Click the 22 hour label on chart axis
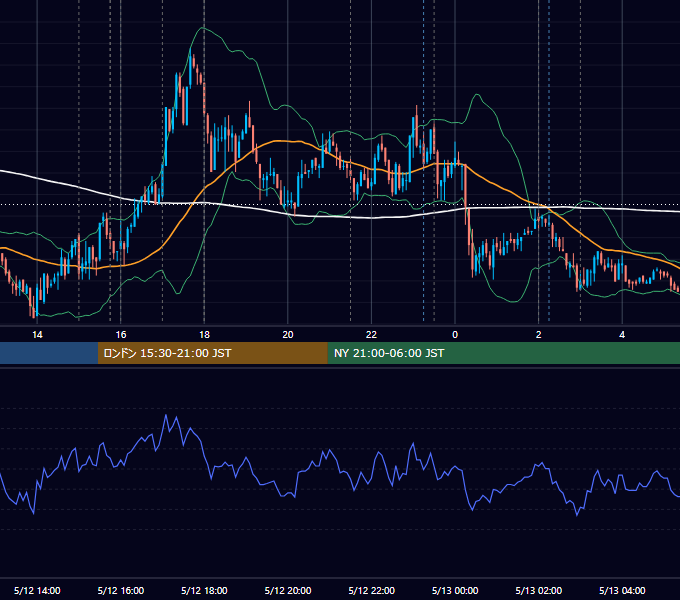The height and width of the screenshot is (600, 680). coord(371,335)
